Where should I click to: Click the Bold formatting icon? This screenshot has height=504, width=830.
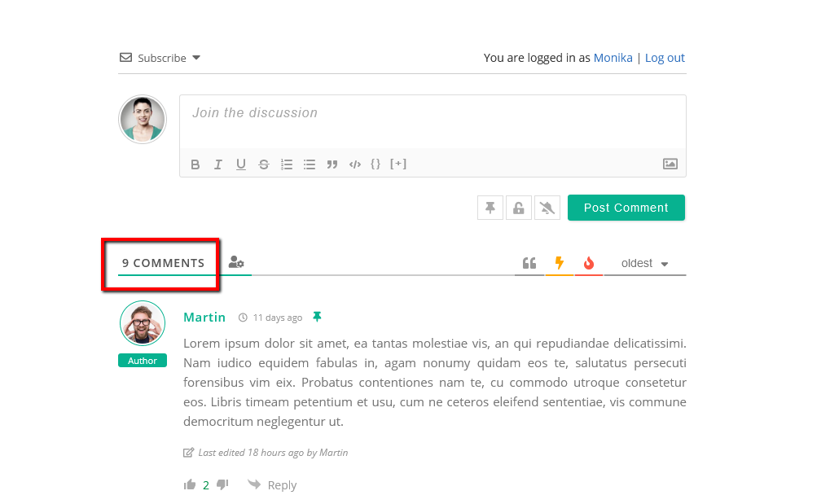pyautogui.click(x=195, y=164)
